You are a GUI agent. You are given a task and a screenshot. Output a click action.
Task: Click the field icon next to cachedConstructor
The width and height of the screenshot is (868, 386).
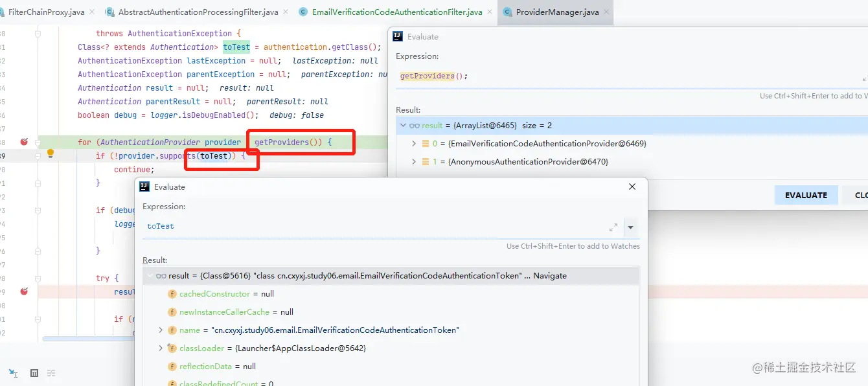172,294
